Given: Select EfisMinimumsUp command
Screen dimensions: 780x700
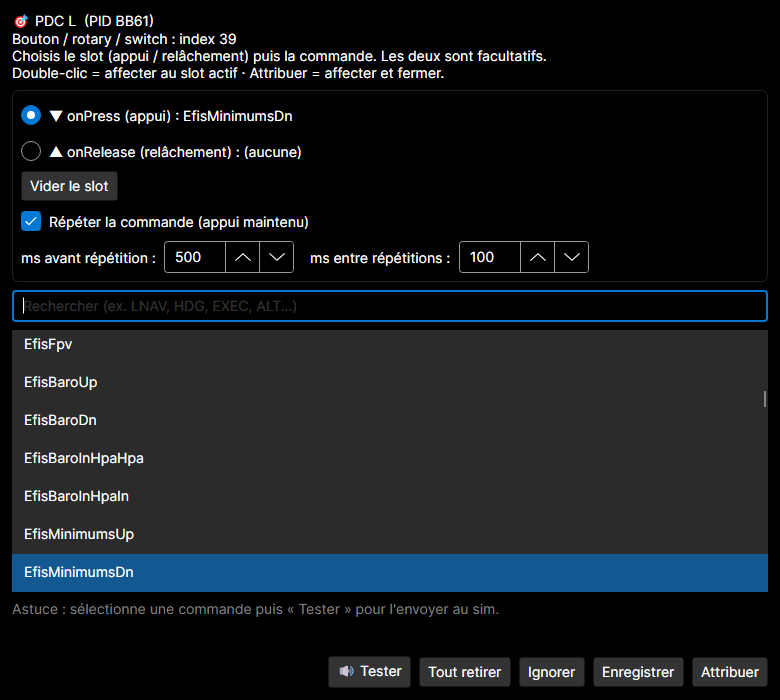Looking at the screenshot, I should point(390,534).
